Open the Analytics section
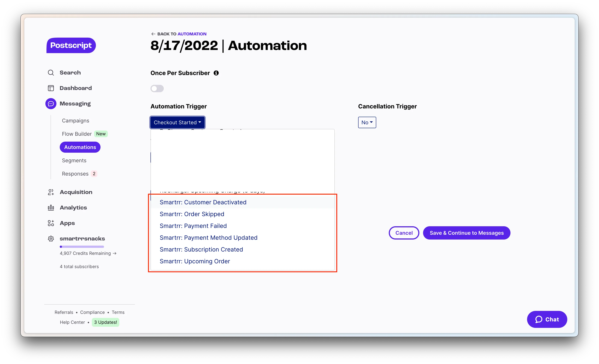This screenshot has height=364, width=599. [x=73, y=207]
